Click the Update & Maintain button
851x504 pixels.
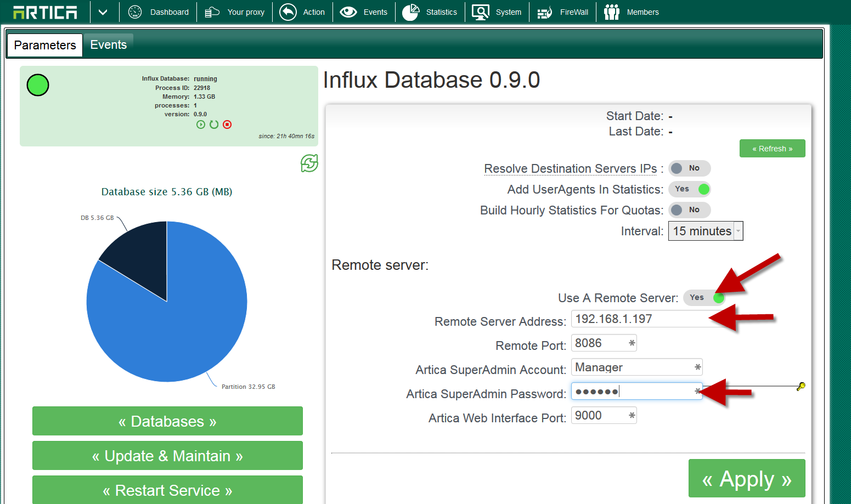point(167,456)
